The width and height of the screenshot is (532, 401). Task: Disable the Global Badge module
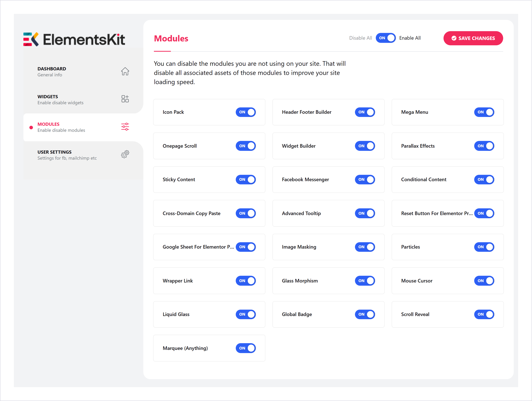[x=365, y=314]
